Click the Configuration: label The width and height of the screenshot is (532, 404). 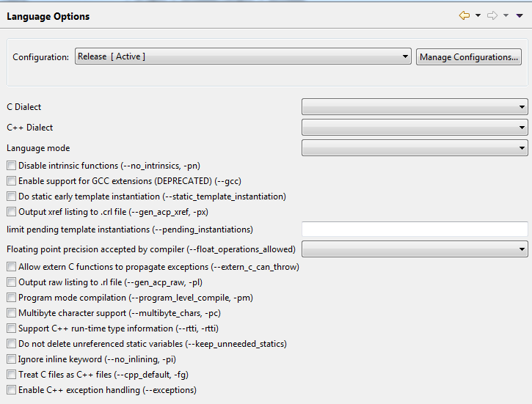click(x=40, y=57)
